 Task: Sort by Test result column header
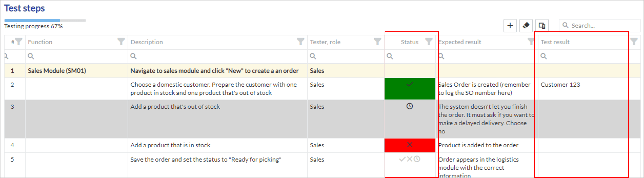coord(555,42)
